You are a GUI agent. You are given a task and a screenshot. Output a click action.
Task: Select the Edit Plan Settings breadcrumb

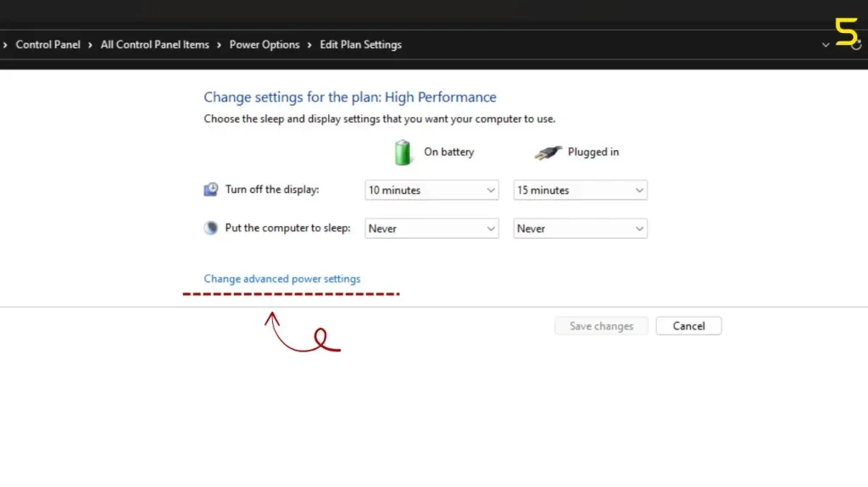point(360,45)
